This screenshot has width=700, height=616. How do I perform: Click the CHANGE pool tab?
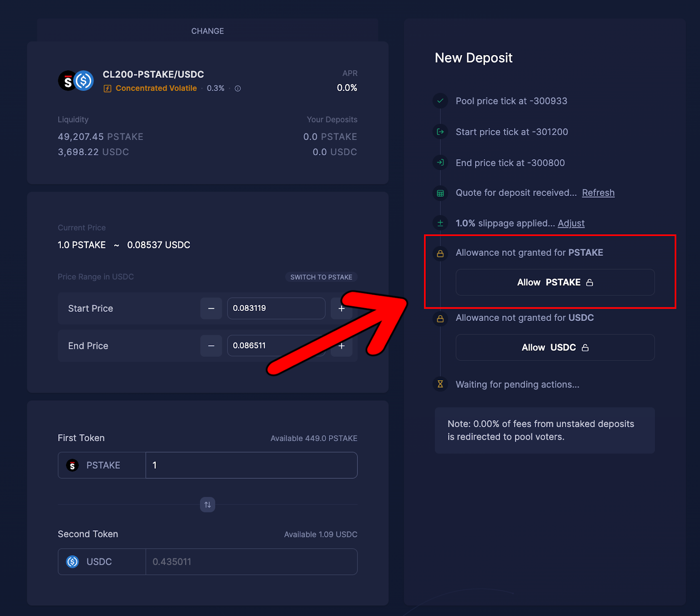[207, 31]
